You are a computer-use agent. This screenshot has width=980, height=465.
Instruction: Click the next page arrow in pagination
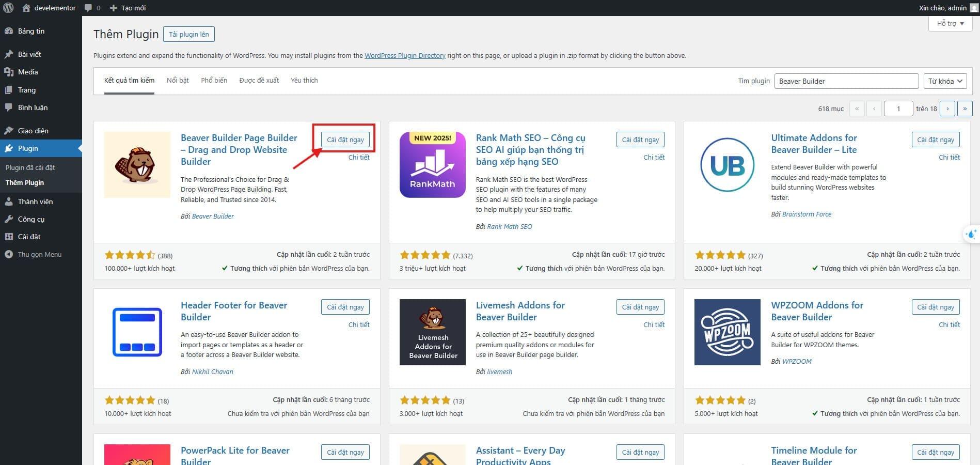click(x=947, y=109)
